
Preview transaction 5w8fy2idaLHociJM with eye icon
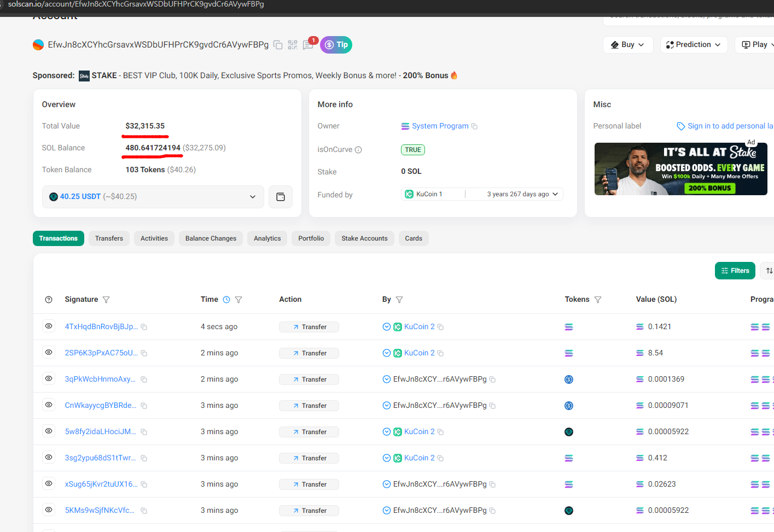coord(49,431)
